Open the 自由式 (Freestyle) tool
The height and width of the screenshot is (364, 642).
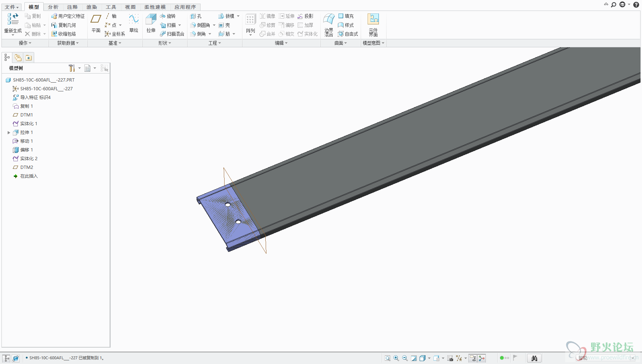pos(348,34)
